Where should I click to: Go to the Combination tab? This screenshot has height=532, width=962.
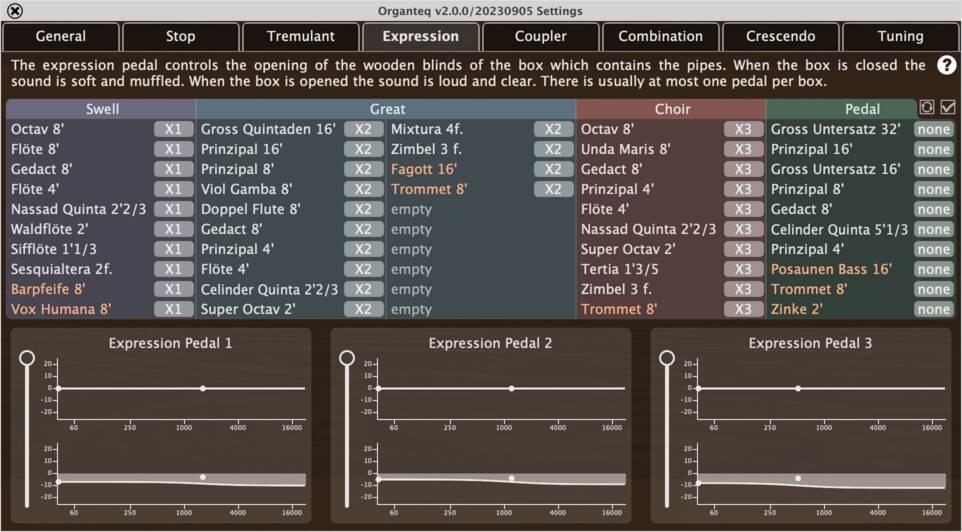tap(660, 36)
